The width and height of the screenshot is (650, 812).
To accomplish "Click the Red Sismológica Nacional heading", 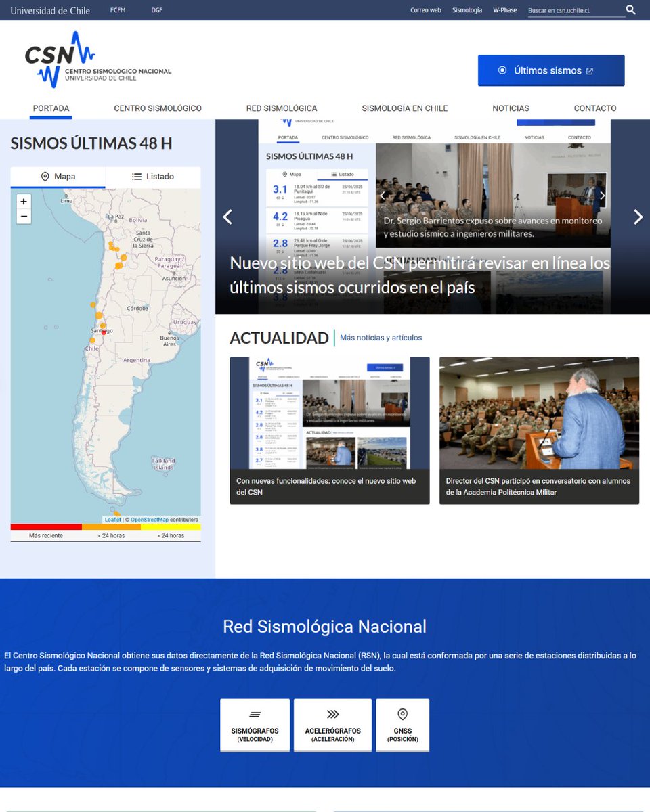I will click(325, 627).
